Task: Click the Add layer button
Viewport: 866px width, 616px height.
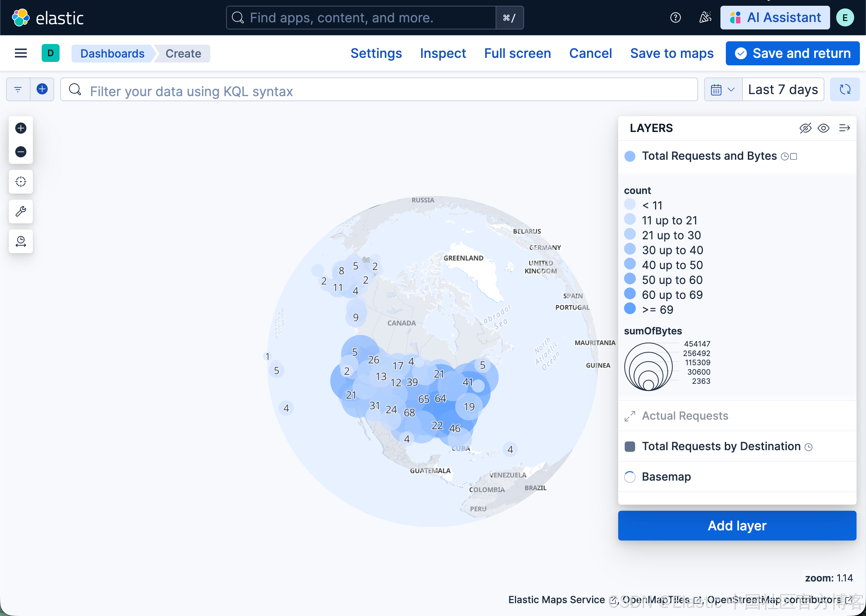Action: pyautogui.click(x=737, y=525)
